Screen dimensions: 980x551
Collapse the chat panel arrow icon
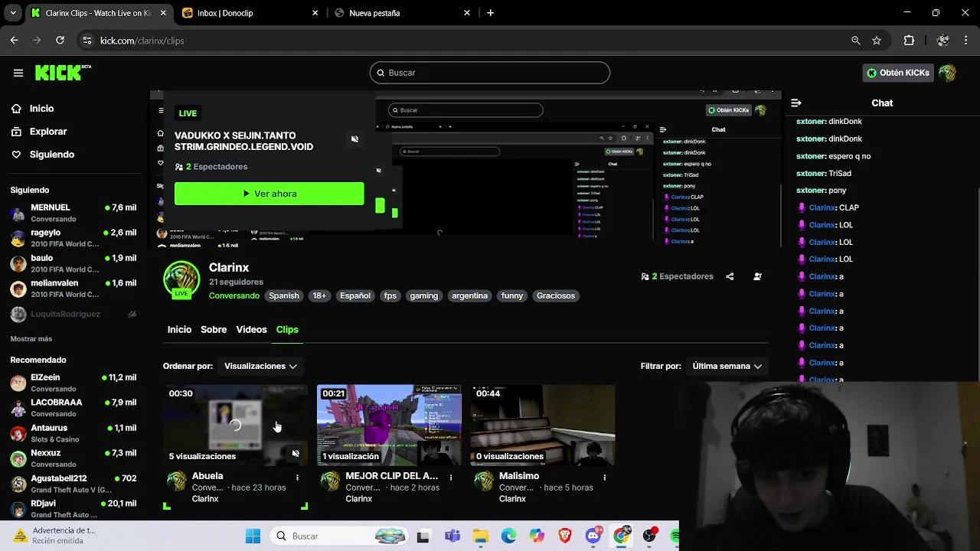[796, 103]
